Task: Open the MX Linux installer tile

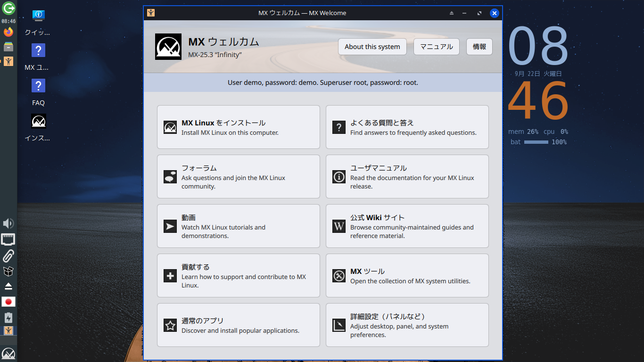Action: [x=239, y=127]
